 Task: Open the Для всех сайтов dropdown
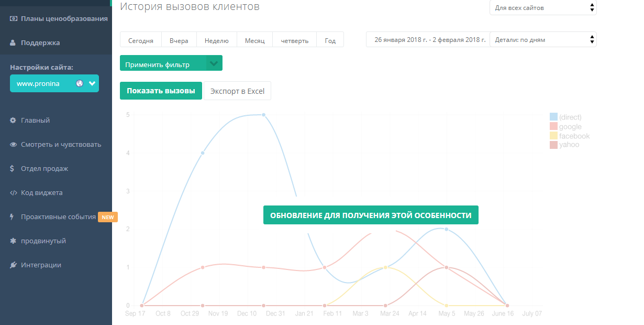pyautogui.click(x=543, y=8)
